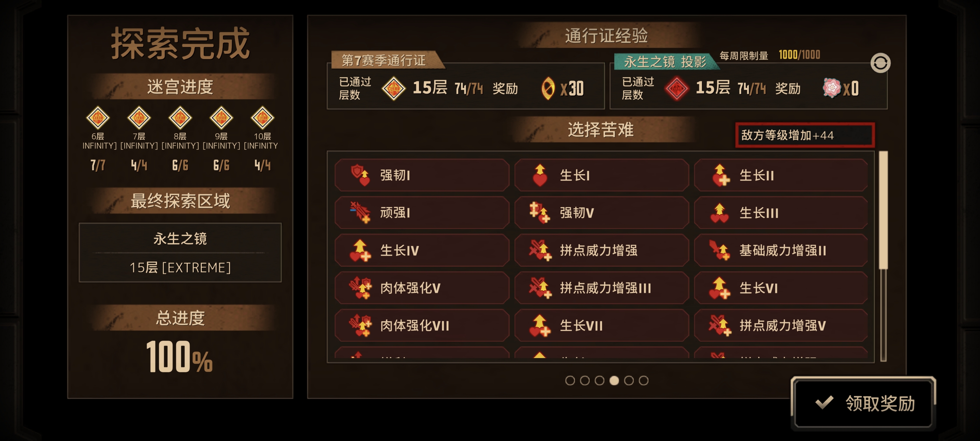Image resolution: width=980 pixels, height=441 pixels.
Task: Click the 领取奖励 claim button
Action: (863, 403)
